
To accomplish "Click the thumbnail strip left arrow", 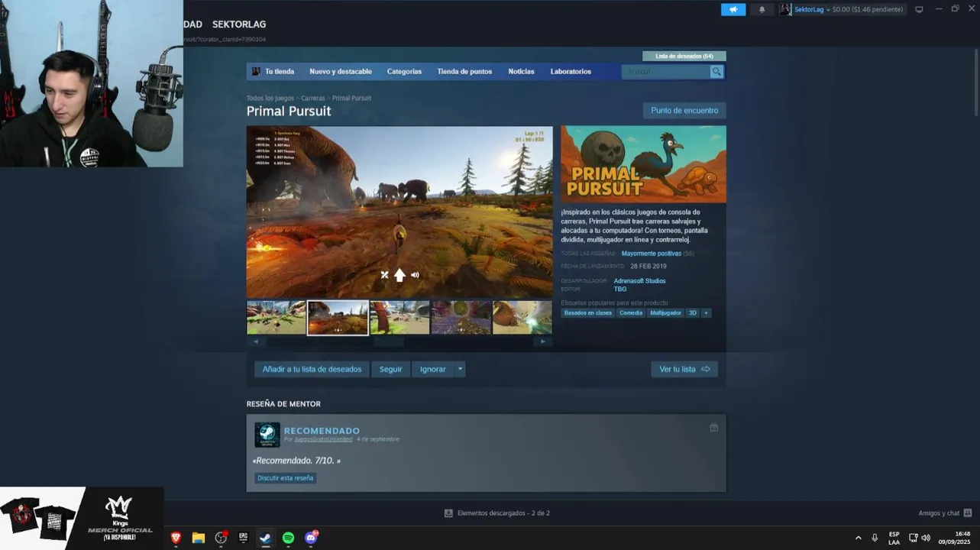I will click(x=255, y=341).
